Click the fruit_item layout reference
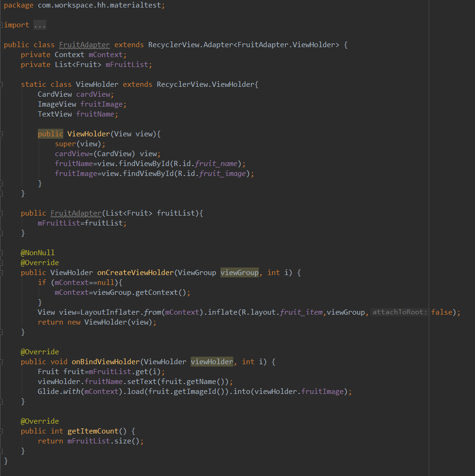475x476 pixels. click(x=301, y=312)
